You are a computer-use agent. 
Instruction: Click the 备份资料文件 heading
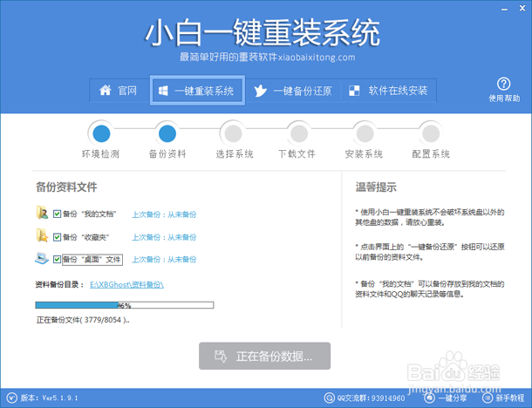66,187
